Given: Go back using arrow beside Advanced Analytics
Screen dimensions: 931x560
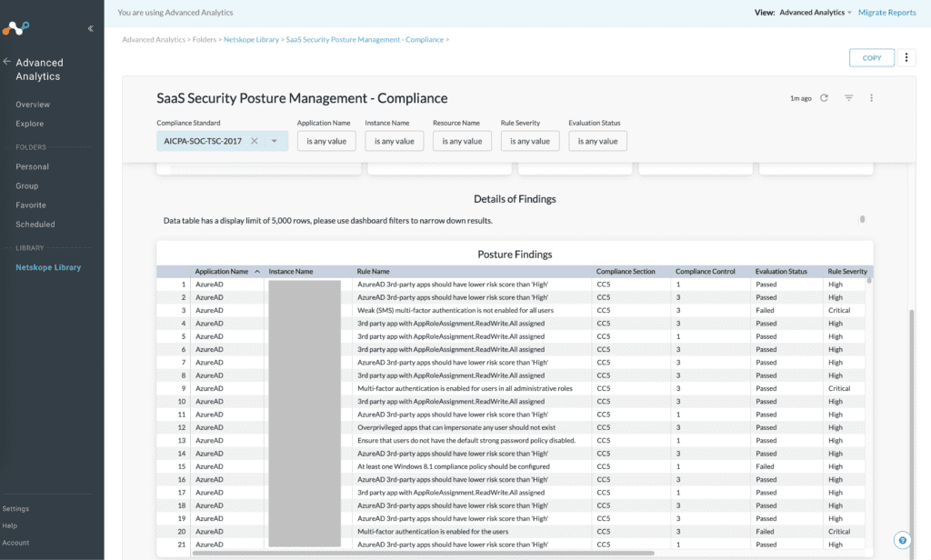Looking at the screenshot, I should click(6, 62).
